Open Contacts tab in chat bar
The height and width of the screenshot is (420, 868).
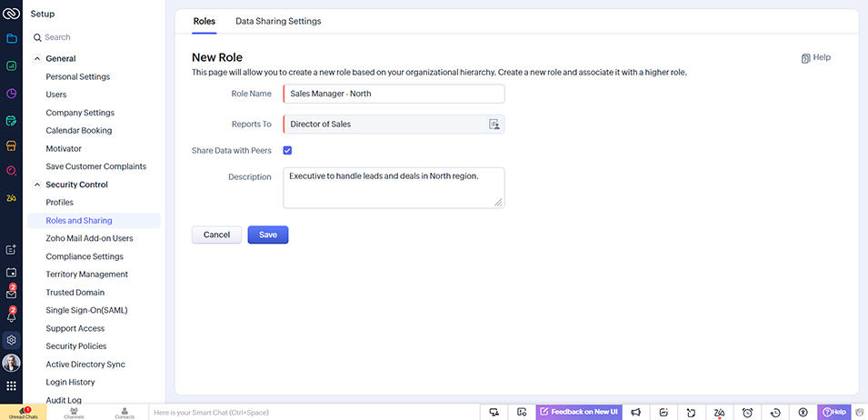125,413
